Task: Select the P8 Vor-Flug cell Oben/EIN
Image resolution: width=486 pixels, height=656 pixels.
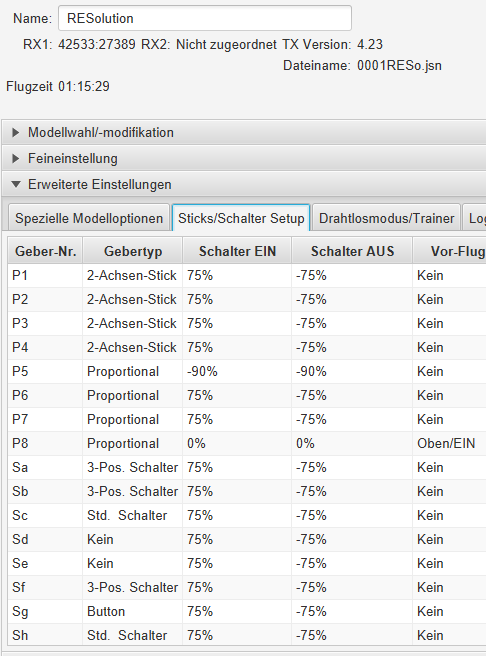Action: coord(451,443)
